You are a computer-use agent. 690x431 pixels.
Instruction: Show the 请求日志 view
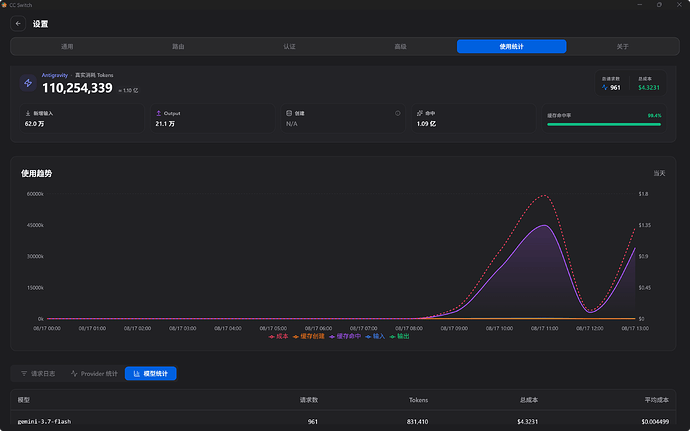pos(38,374)
